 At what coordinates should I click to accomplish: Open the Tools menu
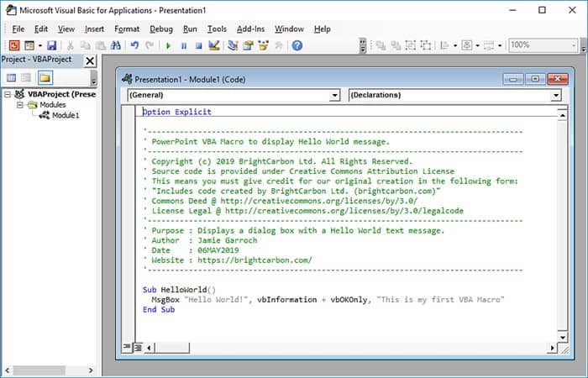[217, 29]
